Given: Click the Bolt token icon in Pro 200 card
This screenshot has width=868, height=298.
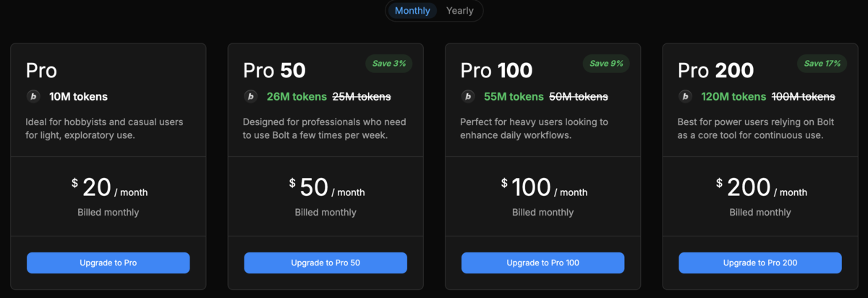Looking at the screenshot, I should click(685, 96).
